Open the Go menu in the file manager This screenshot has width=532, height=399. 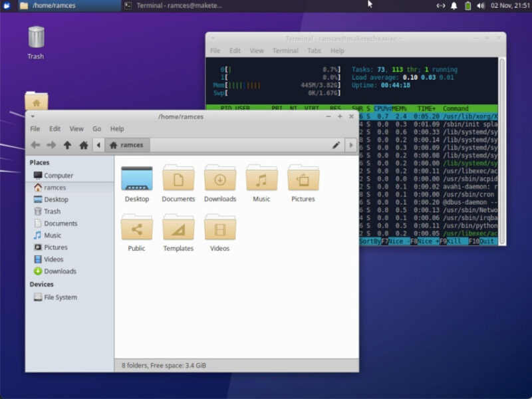[96, 129]
